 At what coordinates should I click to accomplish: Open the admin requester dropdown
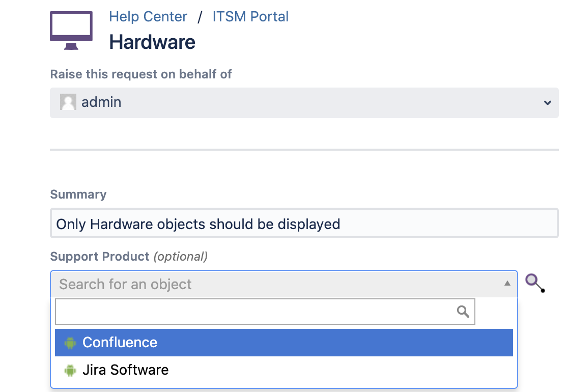pos(304,102)
